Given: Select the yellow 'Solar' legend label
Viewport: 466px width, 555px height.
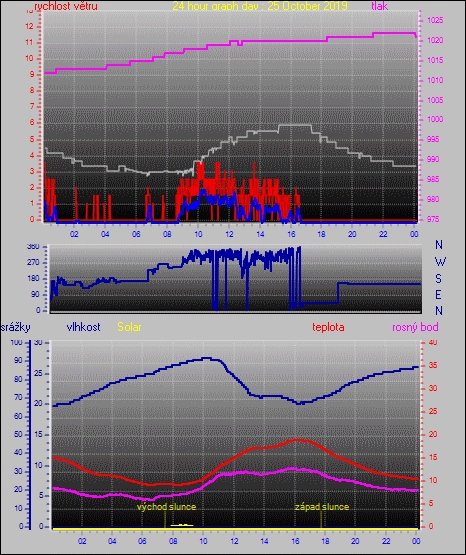Looking at the screenshot, I should (x=129, y=327).
